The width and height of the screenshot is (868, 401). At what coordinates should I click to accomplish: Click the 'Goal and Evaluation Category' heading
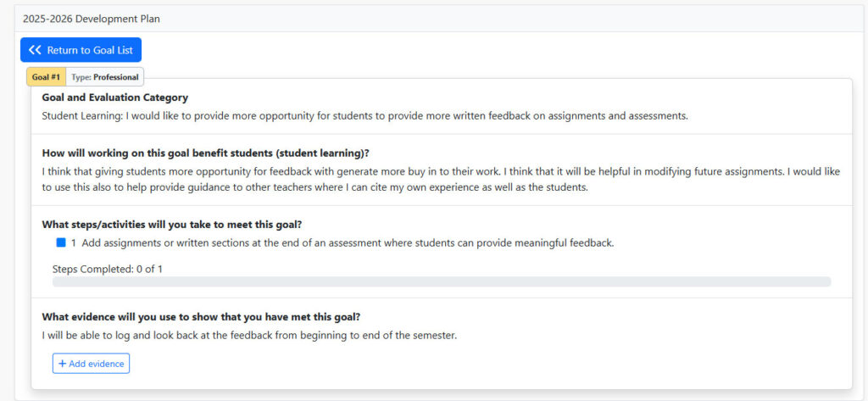[114, 97]
